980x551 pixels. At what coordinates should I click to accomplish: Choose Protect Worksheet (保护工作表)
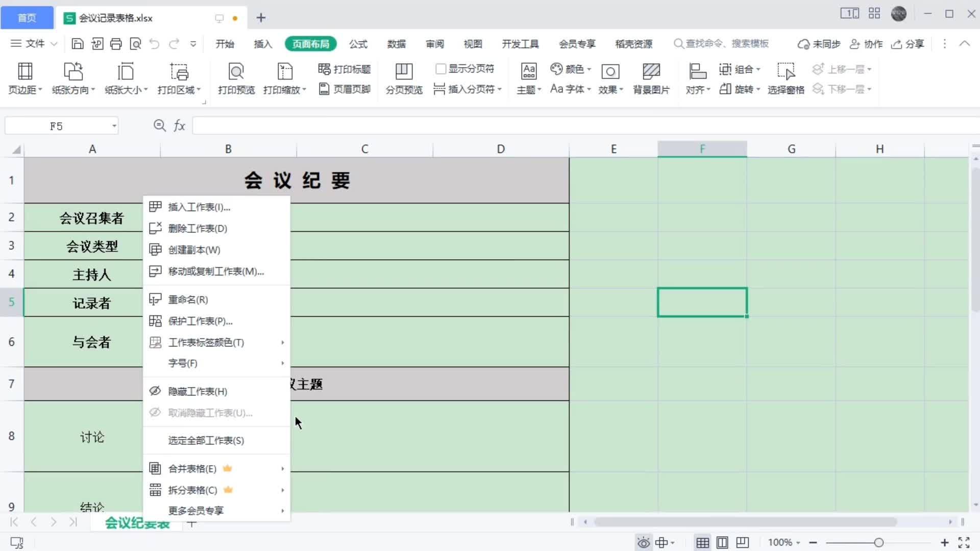pyautogui.click(x=216, y=321)
